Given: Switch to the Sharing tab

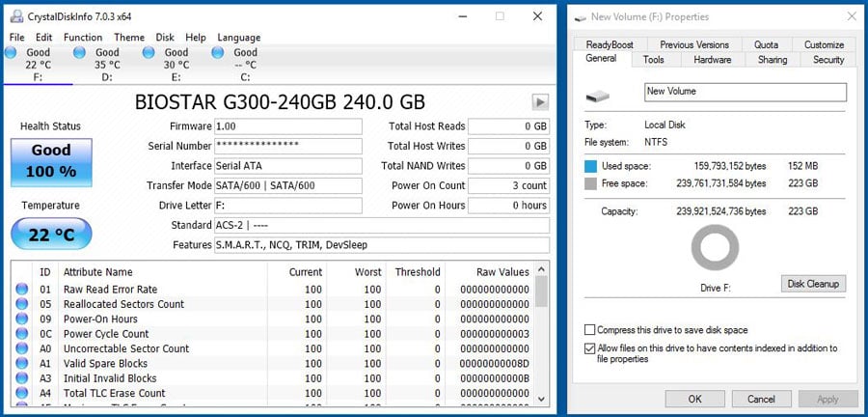Looking at the screenshot, I should click(773, 60).
